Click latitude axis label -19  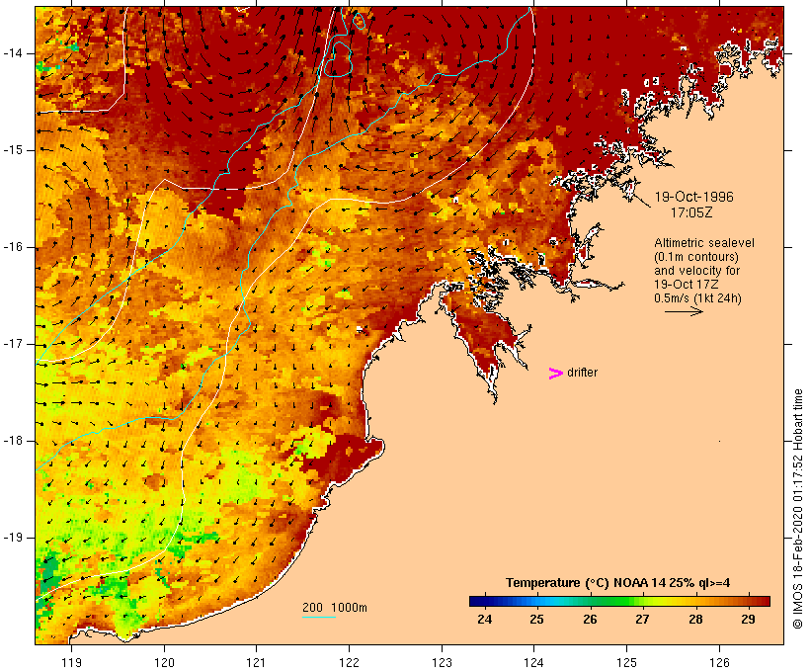pos(13,538)
